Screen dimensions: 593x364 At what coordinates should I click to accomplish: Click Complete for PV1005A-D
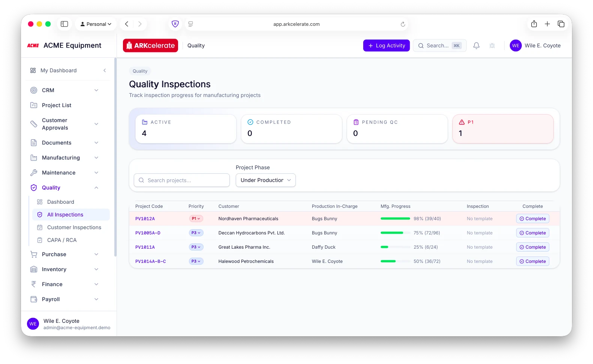[x=532, y=233]
